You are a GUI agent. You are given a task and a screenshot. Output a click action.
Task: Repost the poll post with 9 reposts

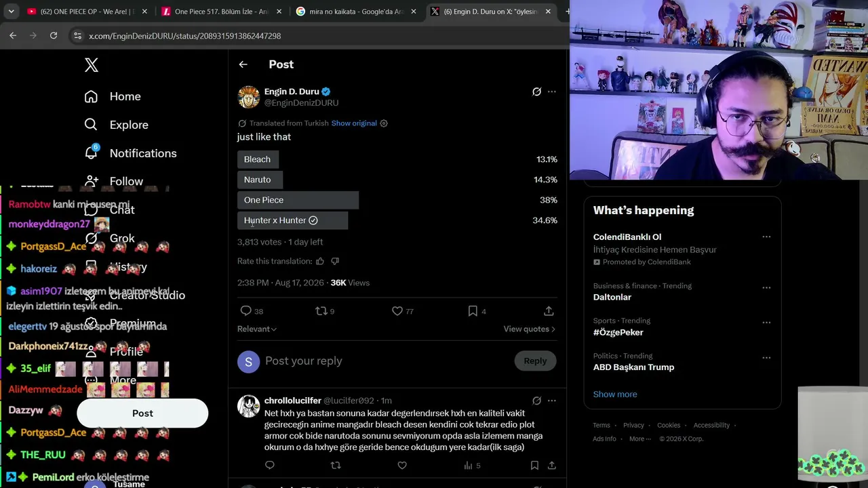pos(321,311)
